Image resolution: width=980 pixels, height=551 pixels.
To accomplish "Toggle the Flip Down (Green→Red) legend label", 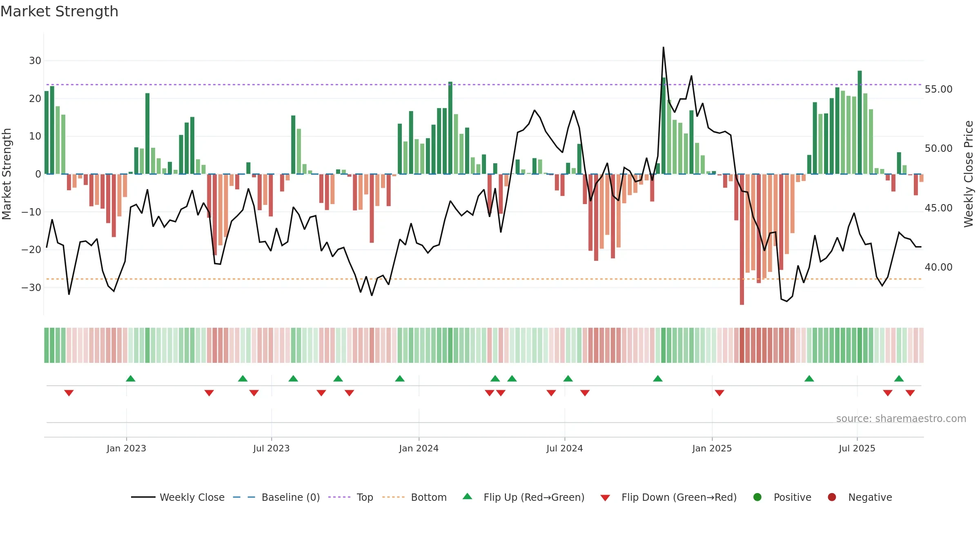I will coord(679,497).
